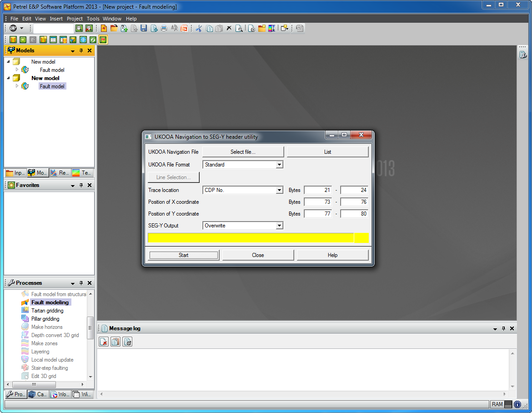Screen dimensions: 532x413
Task: Click copy messages icon in Message log
Action: click(x=115, y=342)
